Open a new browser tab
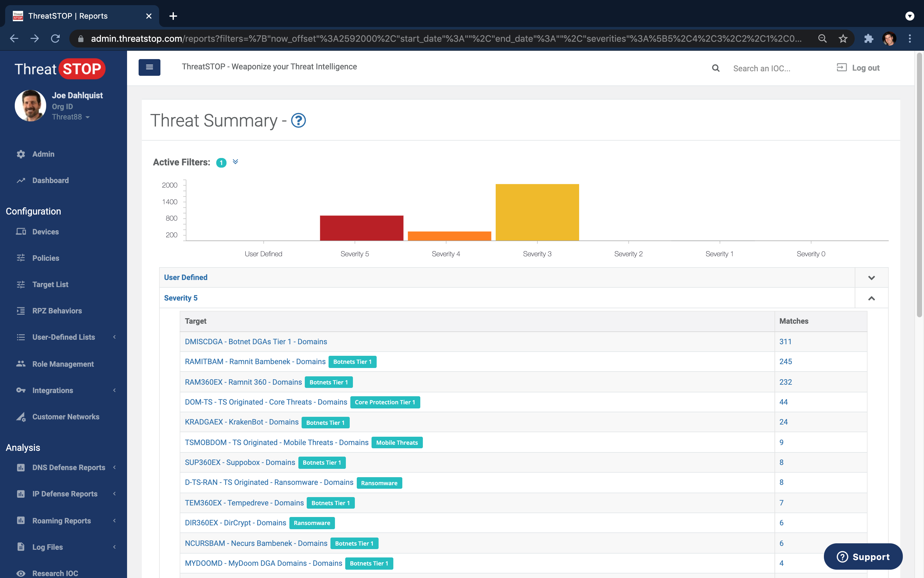This screenshot has width=924, height=578. coord(173,16)
